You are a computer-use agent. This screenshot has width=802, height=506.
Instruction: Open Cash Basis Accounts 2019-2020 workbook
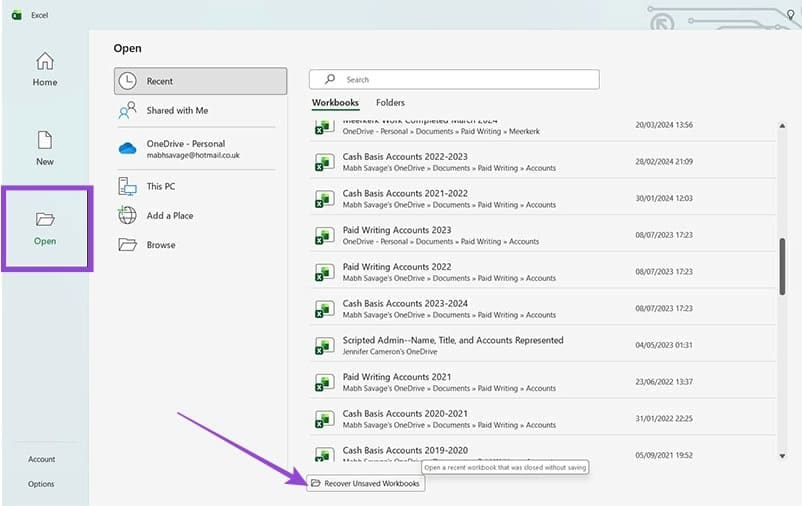pos(543,451)
